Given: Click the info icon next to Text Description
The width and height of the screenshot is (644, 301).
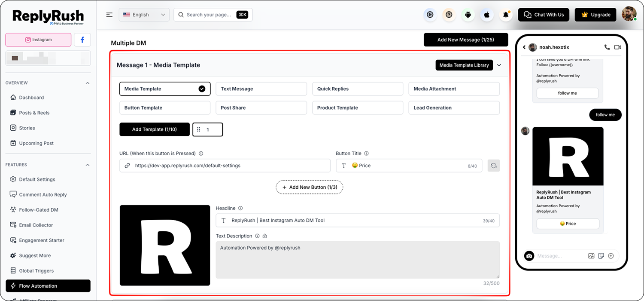Looking at the screenshot, I should tap(257, 236).
